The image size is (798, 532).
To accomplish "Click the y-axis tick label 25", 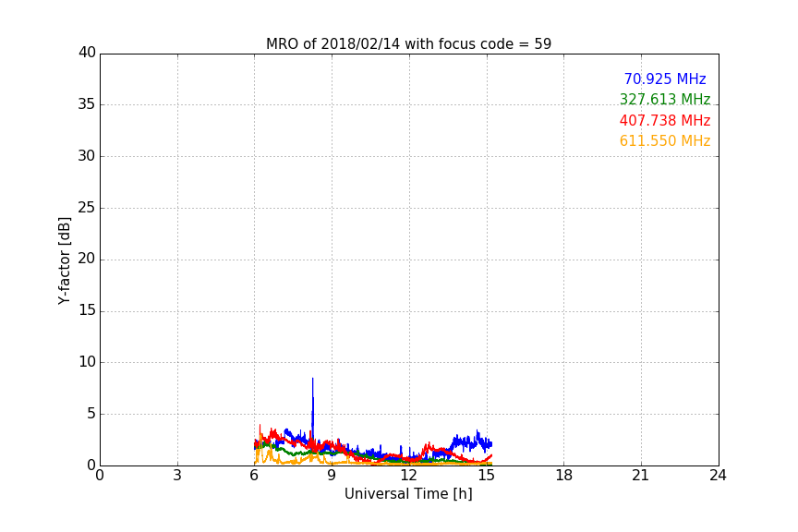I will (87, 207).
